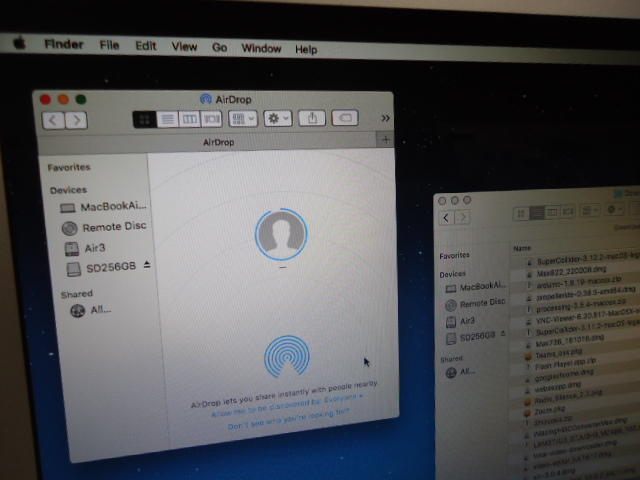
Task: Open the Edit menu
Action: tap(146, 46)
